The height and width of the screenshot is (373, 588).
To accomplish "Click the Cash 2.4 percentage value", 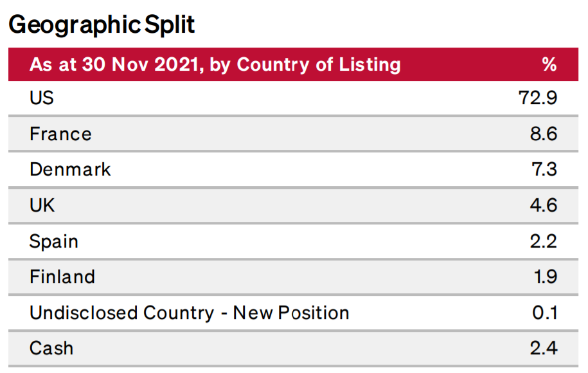I will click(x=544, y=348).
